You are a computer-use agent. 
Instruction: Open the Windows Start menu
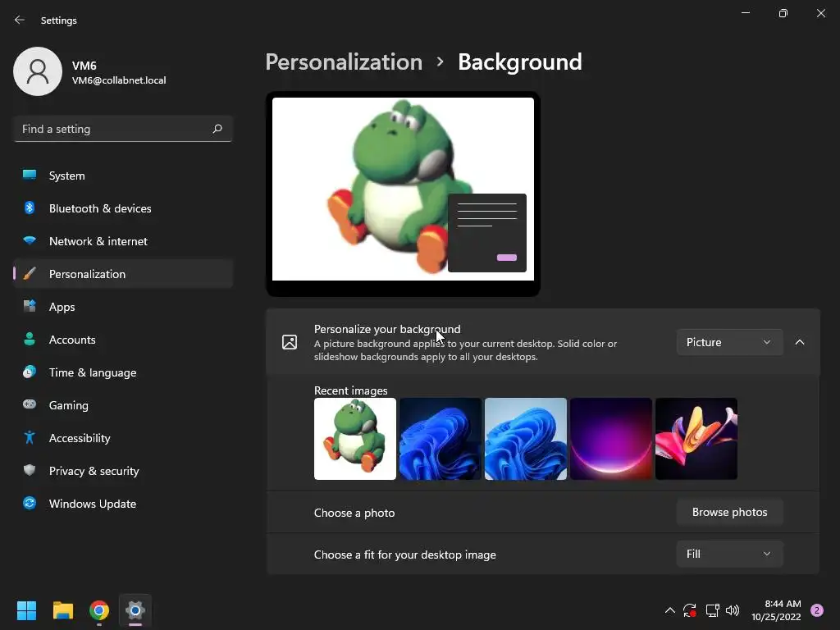(x=26, y=610)
